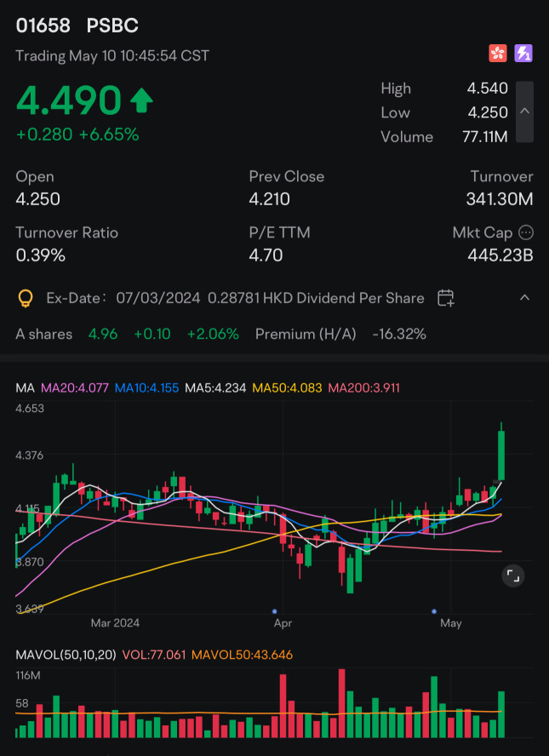Screen dimensions: 549x756
Task: Select the MA5:4.234 indicator label
Action: pyautogui.click(x=215, y=387)
